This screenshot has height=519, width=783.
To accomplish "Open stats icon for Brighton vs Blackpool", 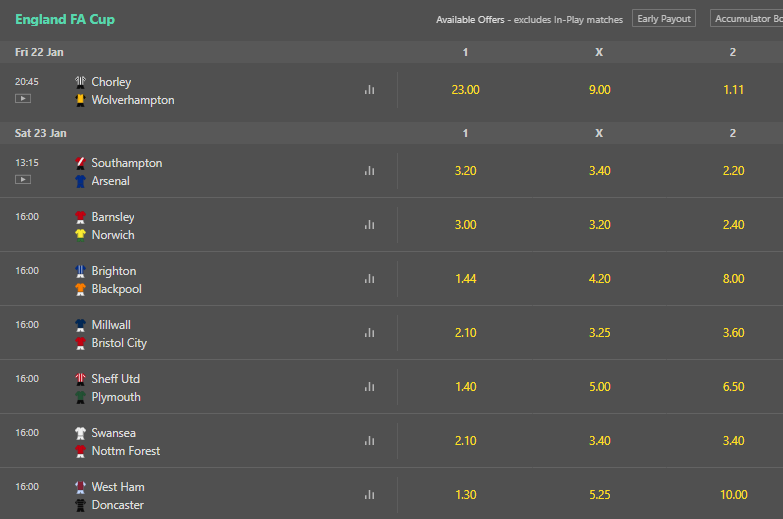I will (x=369, y=279).
